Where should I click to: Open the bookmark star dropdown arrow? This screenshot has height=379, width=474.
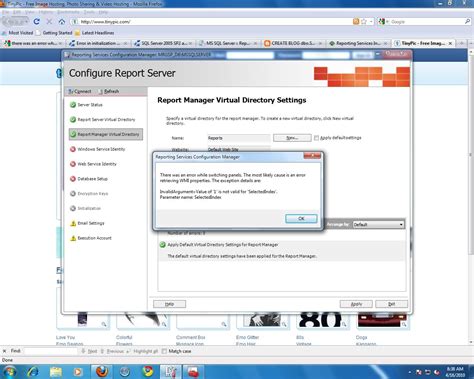pyautogui.click(x=371, y=22)
